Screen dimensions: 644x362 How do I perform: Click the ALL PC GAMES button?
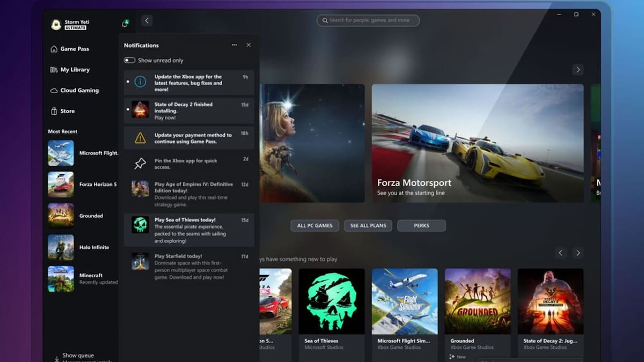pyautogui.click(x=315, y=225)
